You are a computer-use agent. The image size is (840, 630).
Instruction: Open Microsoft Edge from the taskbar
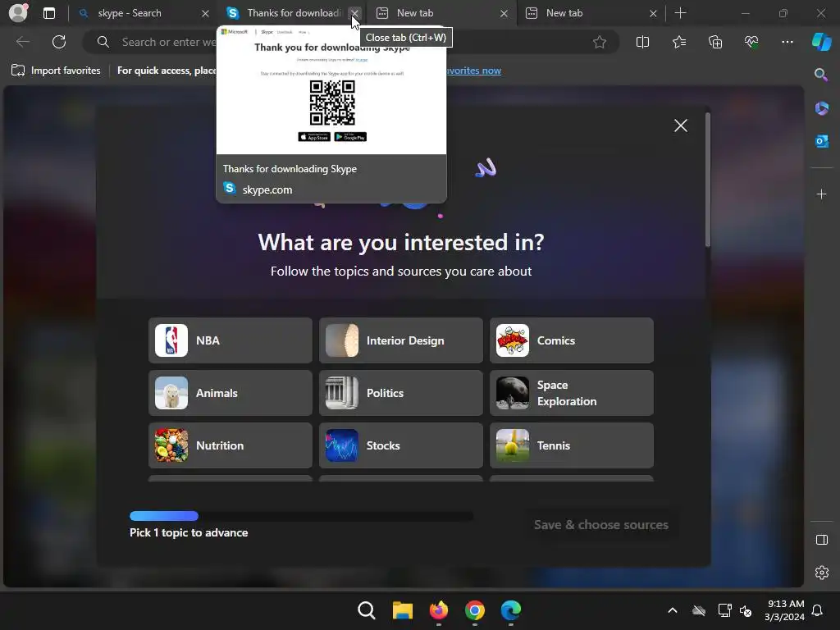(x=510, y=610)
